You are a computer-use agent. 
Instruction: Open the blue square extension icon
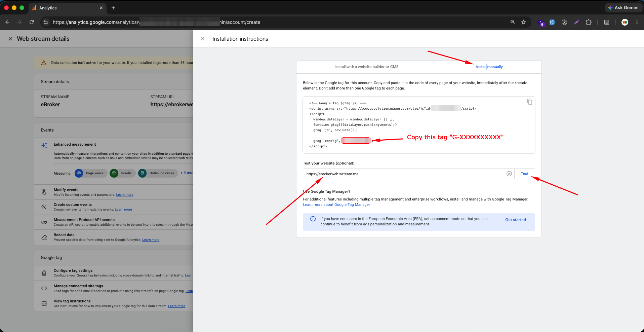click(552, 22)
